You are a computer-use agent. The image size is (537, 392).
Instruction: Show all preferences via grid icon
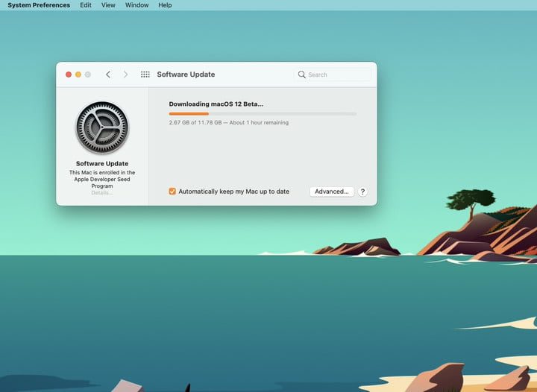(145, 75)
